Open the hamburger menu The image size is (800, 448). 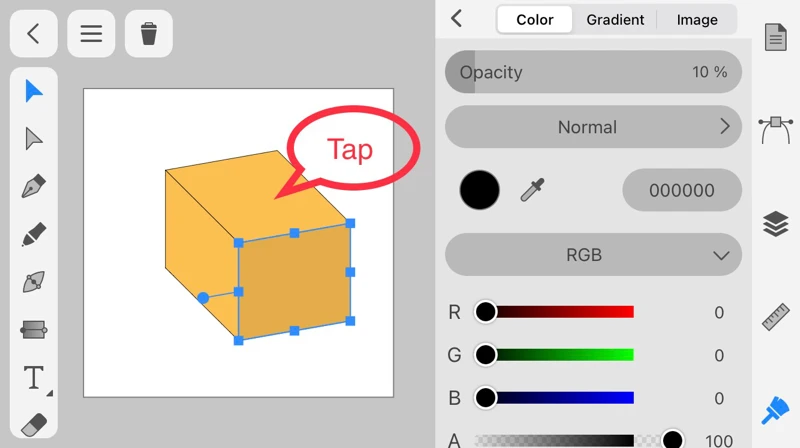(91, 34)
